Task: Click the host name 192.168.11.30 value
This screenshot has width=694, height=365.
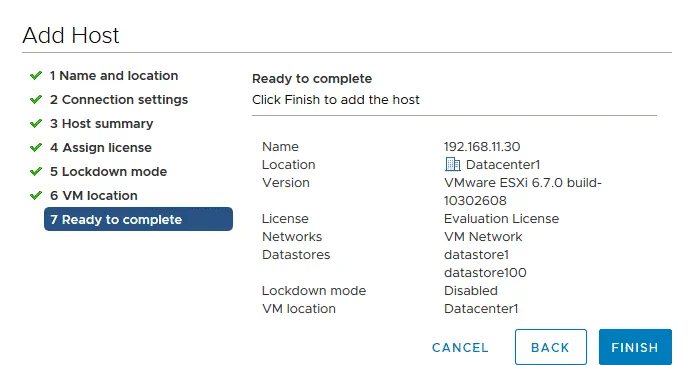Action: (482, 146)
